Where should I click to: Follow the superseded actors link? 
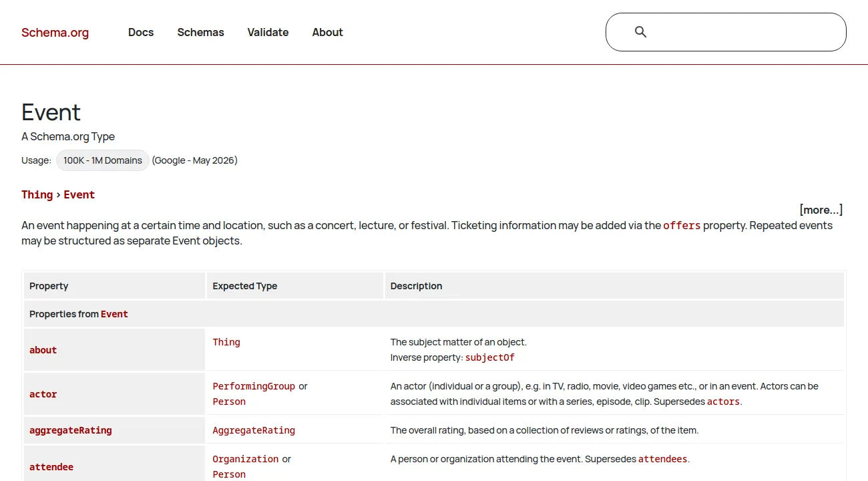click(x=723, y=402)
